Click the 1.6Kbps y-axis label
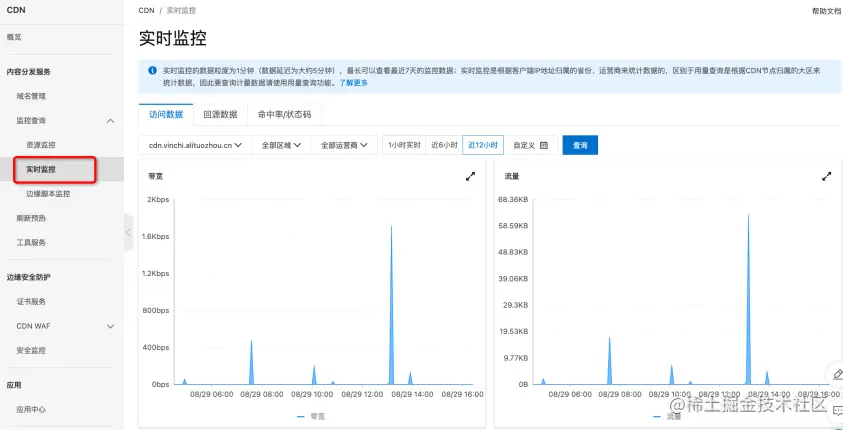 [x=154, y=236]
